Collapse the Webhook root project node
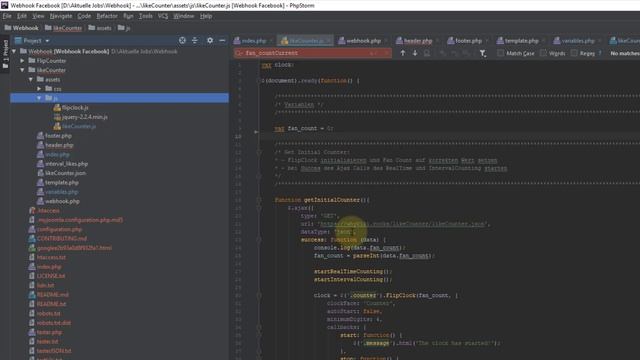 point(14,51)
